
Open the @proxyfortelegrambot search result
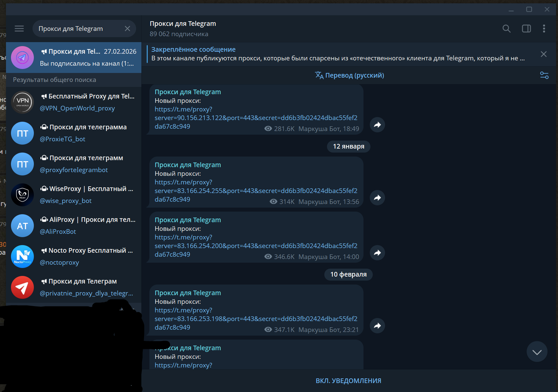pos(74,164)
